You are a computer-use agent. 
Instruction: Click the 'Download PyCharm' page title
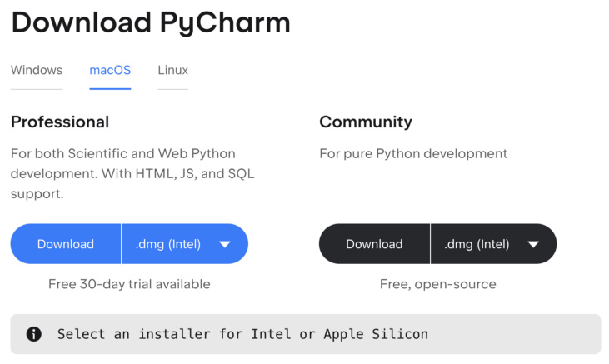151,22
